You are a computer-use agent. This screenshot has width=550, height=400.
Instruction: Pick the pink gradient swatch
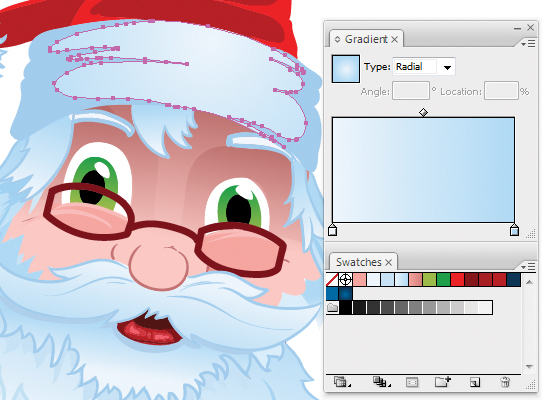pos(415,280)
